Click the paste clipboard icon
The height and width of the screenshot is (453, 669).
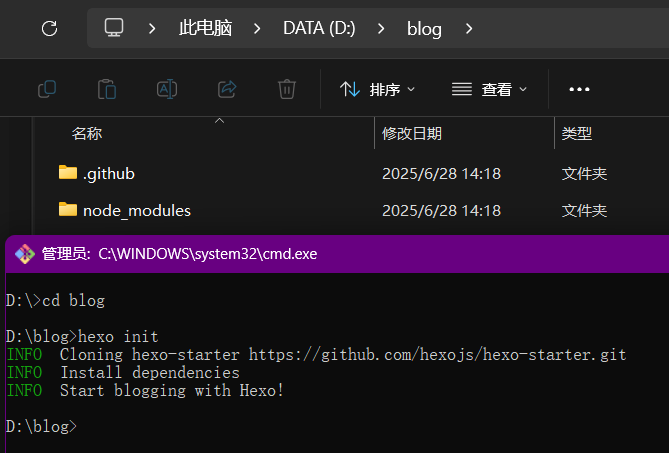click(x=107, y=89)
